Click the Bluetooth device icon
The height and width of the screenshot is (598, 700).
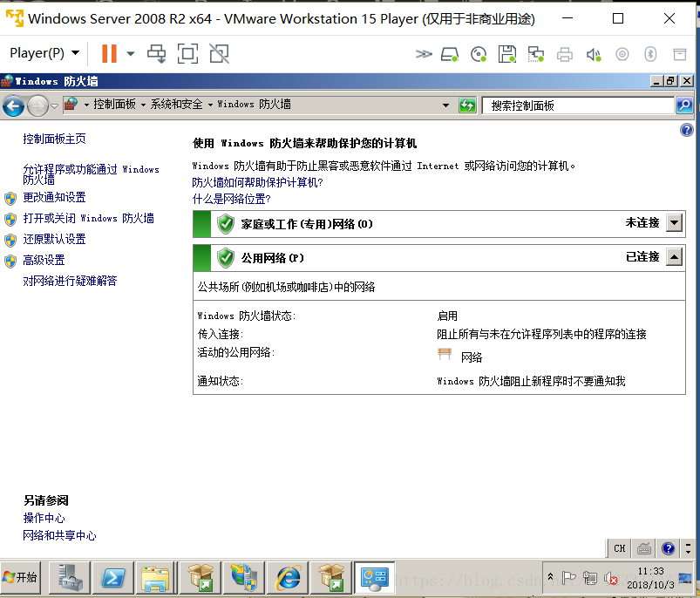pyautogui.click(x=650, y=54)
